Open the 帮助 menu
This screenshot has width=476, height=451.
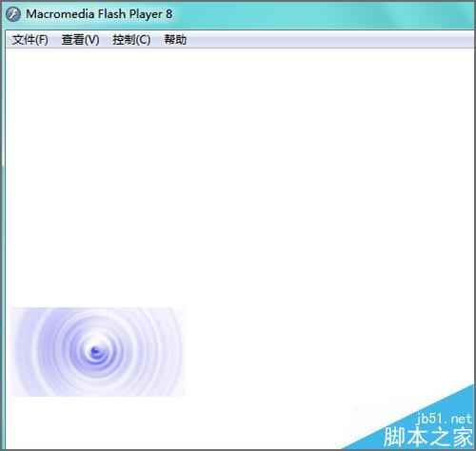pos(175,40)
